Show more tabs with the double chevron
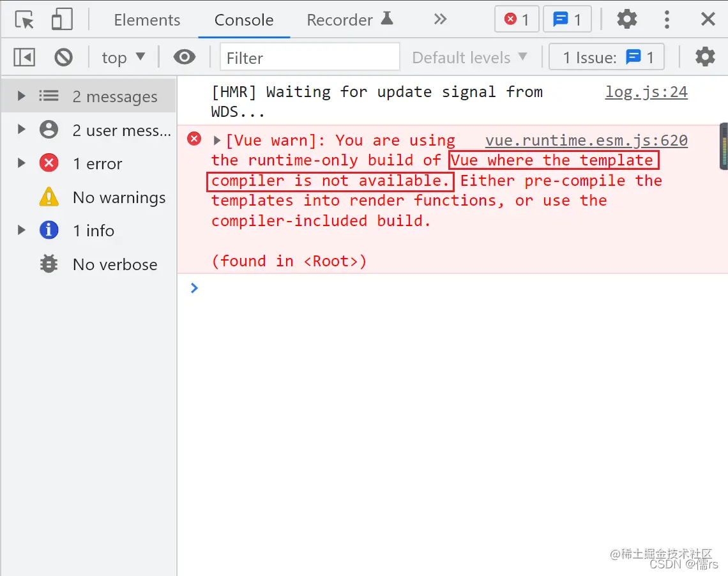The height and width of the screenshot is (576, 728). (x=440, y=19)
